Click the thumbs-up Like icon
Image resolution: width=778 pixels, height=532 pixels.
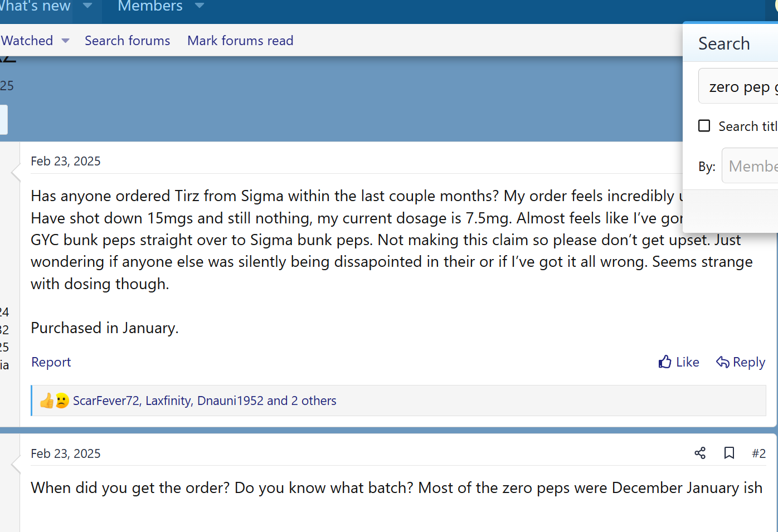pos(664,362)
